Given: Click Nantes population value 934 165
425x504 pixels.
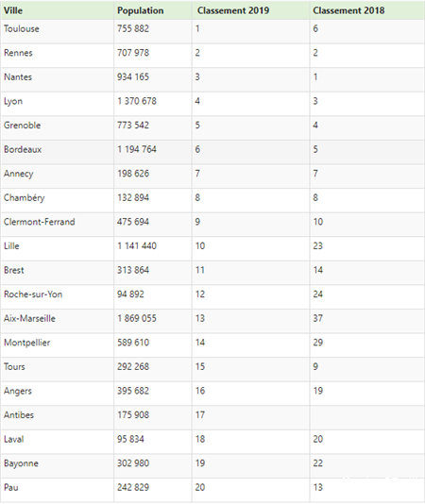Looking at the screenshot, I should (x=133, y=76).
